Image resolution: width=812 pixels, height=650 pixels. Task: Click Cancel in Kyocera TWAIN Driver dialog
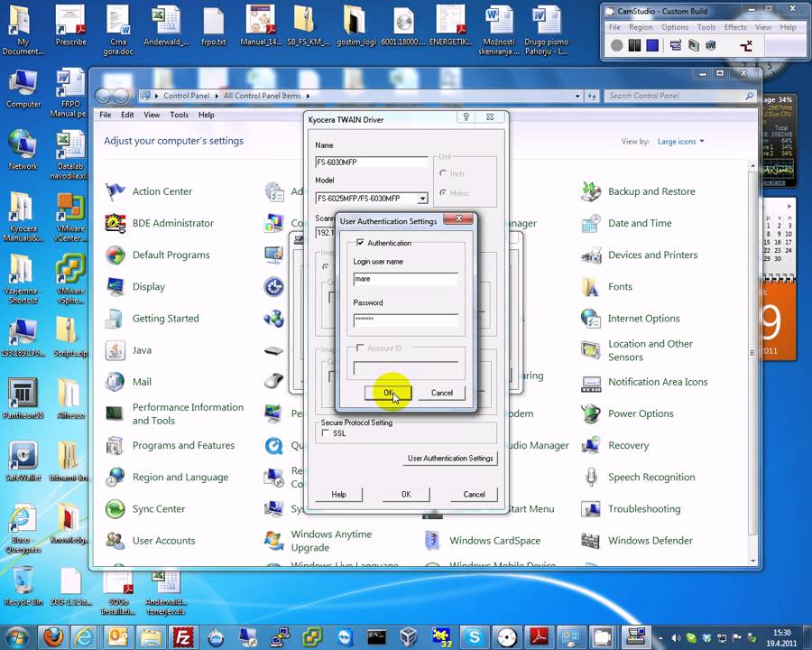click(x=474, y=495)
